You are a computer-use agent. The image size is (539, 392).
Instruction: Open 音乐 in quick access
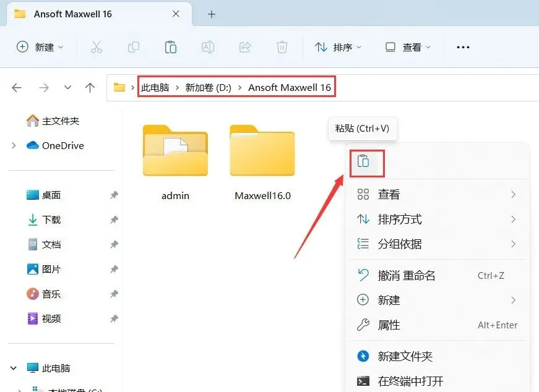pos(44,294)
